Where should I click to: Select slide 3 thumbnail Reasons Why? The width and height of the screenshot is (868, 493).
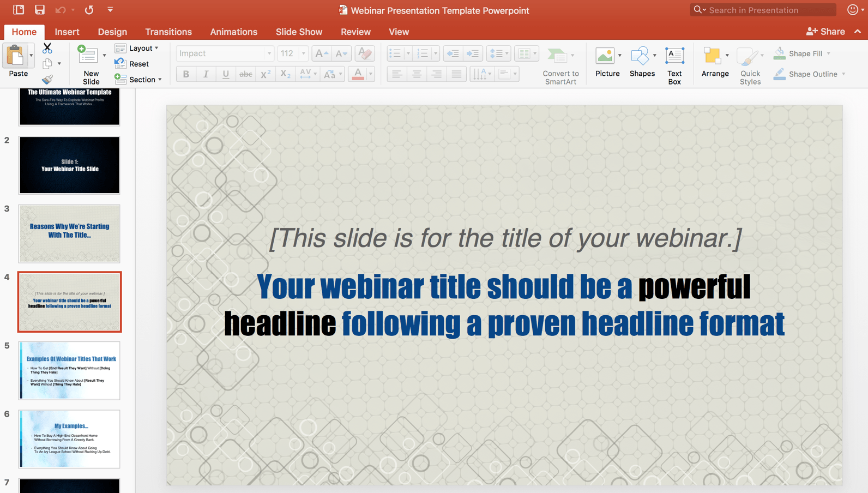tap(69, 233)
